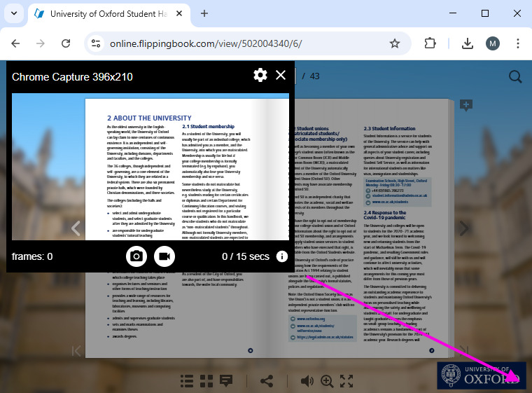Image resolution: width=532 pixels, height=393 pixels.
Task: Click the '0 / 15 secs' timer text
Action: pos(246,256)
